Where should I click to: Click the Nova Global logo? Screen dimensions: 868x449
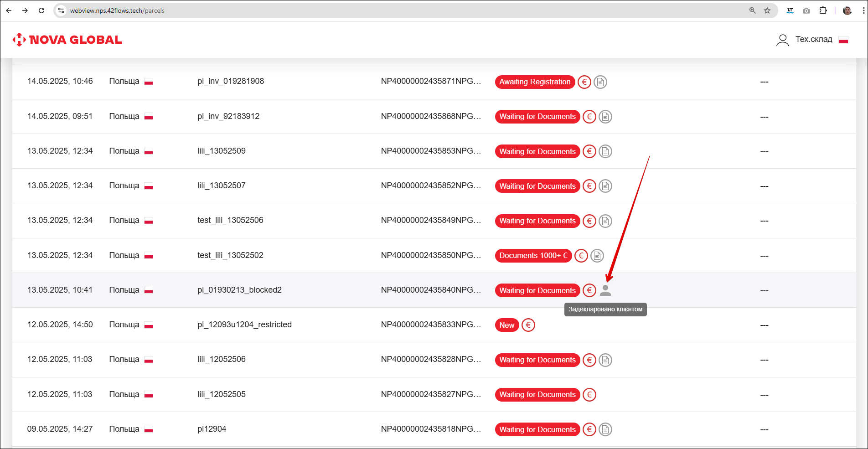pos(67,40)
